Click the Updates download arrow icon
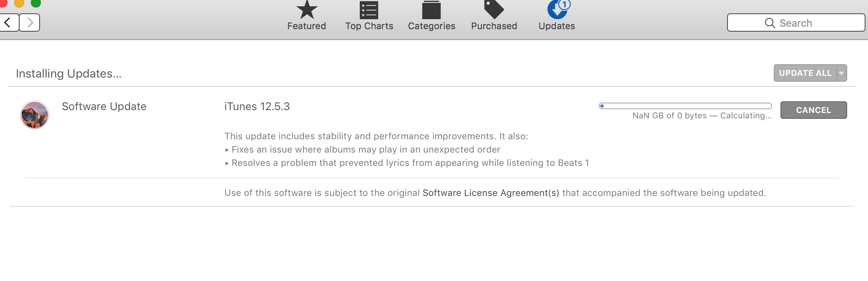The image size is (868, 281). pos(556,9)
